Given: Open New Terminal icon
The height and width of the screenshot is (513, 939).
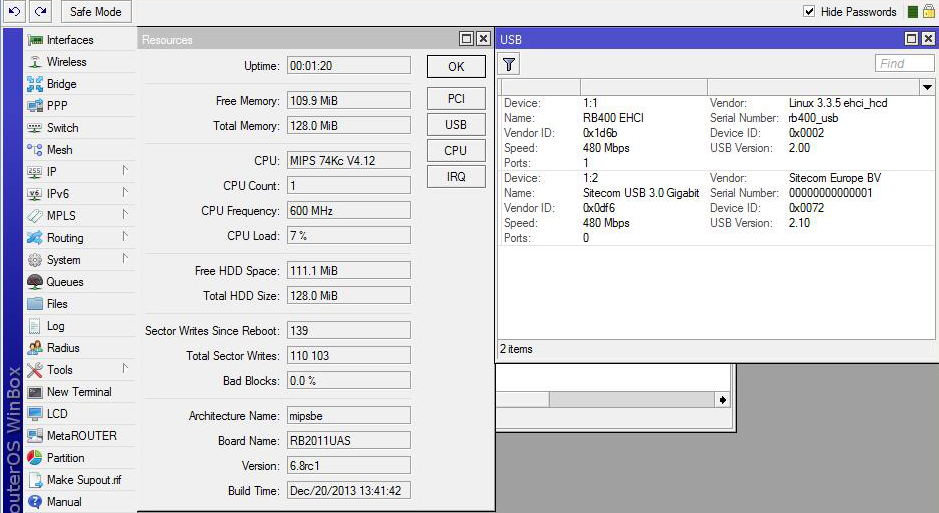Looking at the screenshot, I should [x=35, y=392].
